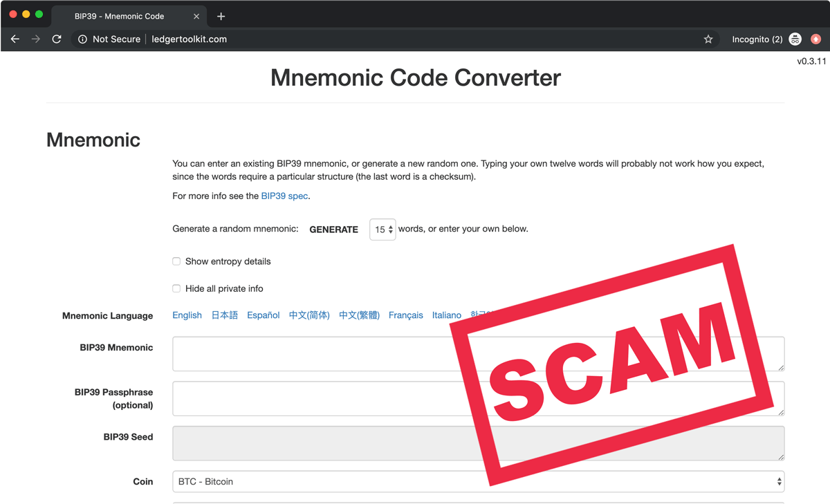
Task: Click the browser forward arrow
Action: pyautogui.click(x=36, y=39)
